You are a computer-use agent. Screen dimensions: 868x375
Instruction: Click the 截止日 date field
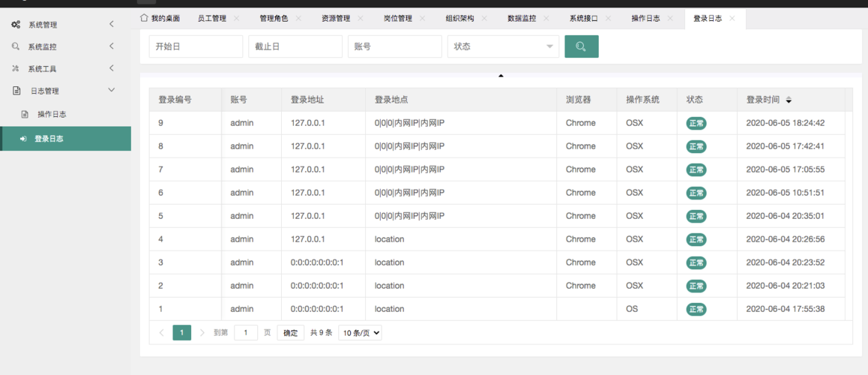pos(295,46)
